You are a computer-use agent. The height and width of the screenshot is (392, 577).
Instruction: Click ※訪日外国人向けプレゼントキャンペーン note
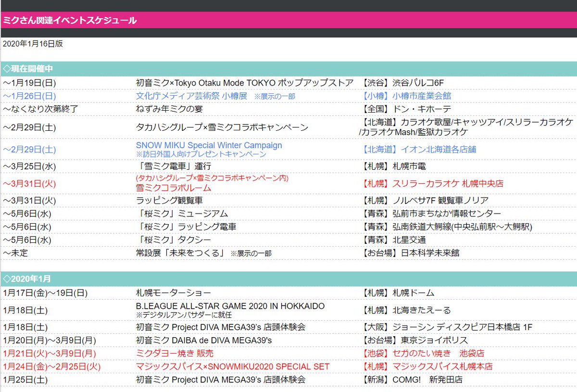pos(201,154)
